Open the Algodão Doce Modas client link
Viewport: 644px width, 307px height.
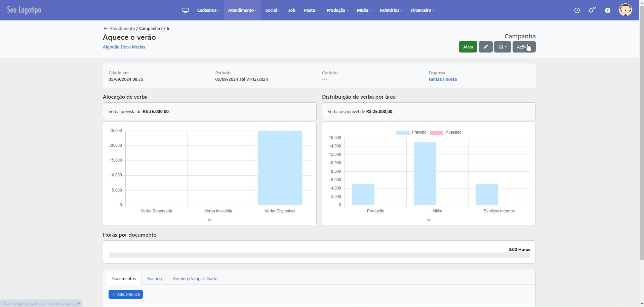(x=124, y=47)
